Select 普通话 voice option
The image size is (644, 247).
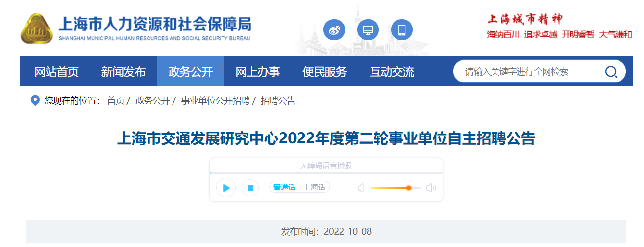(284, 187)
